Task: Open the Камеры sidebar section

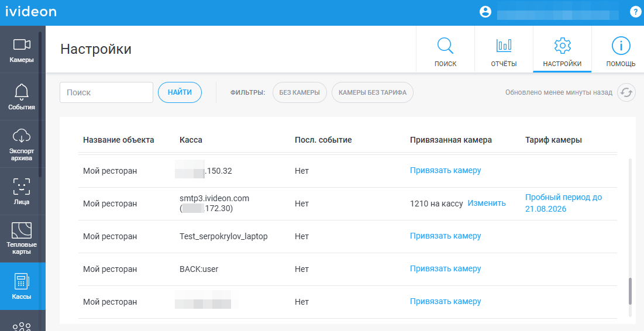Action: pos(22,50)
